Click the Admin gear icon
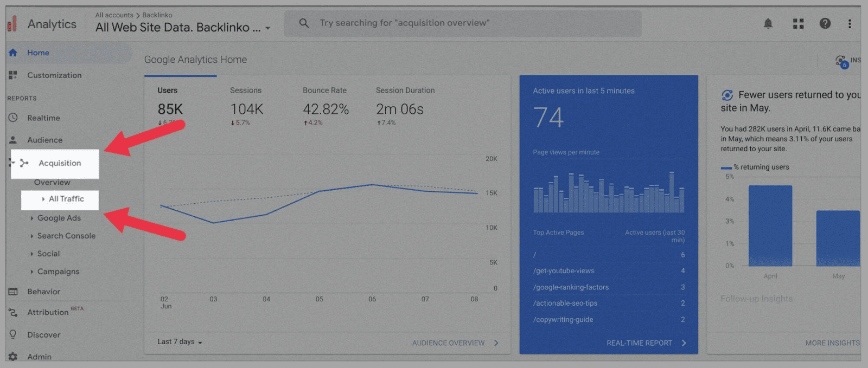The width and height of the screenshot is (868, 368). click(13, 357)
